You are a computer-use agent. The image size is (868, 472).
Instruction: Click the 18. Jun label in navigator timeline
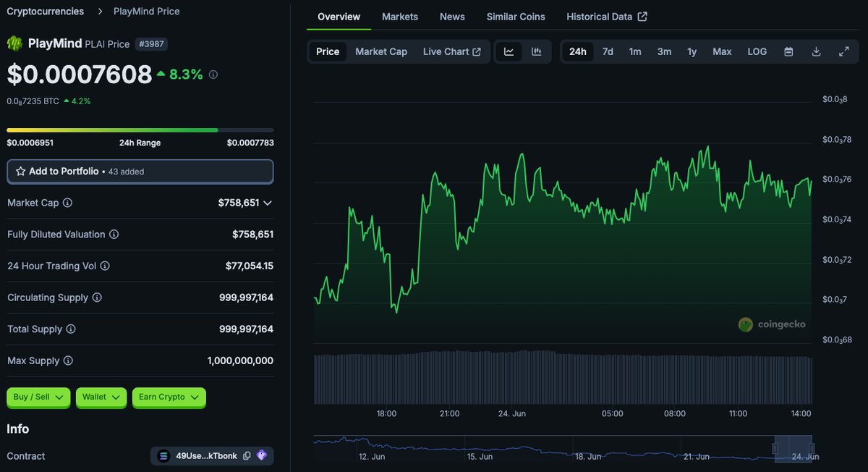click(588, 457)
